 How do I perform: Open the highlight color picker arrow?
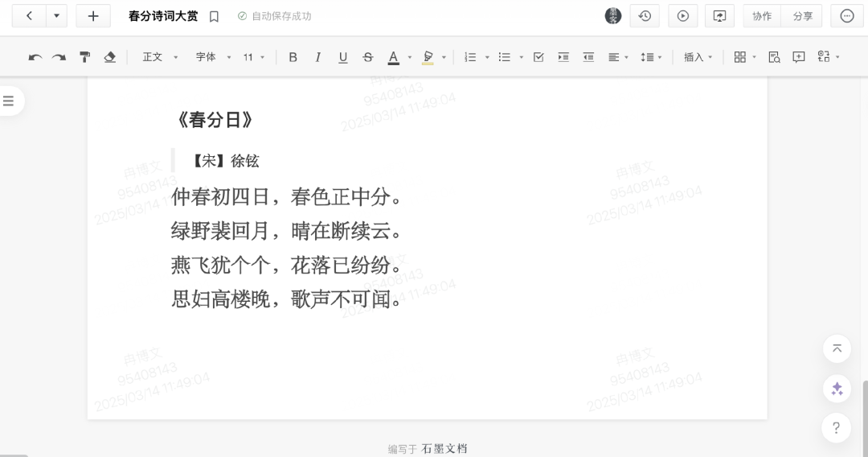(444, 57)
